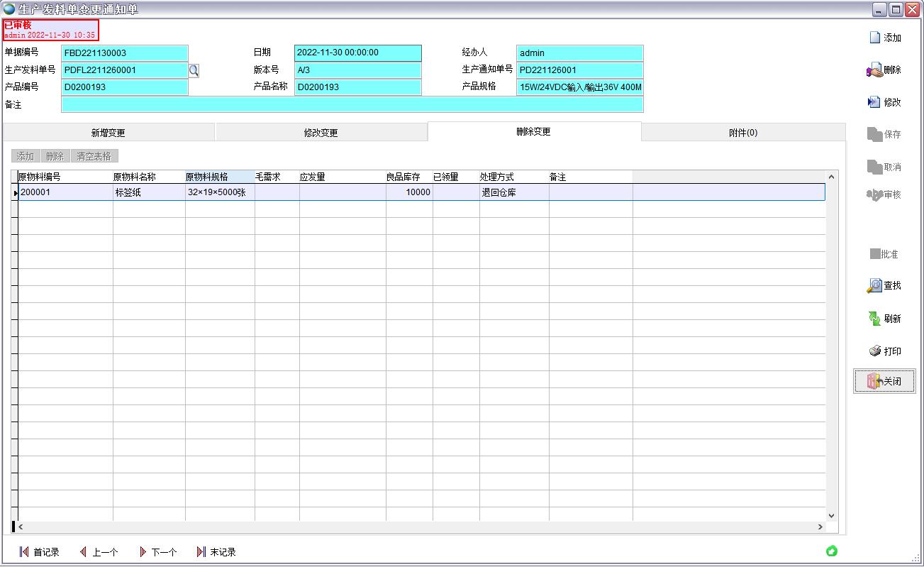The image size is (924, 567).
Task: Click the 添加 (Add) icon in right sidebar
Action: pyautogui.click(x=875, y=38)
